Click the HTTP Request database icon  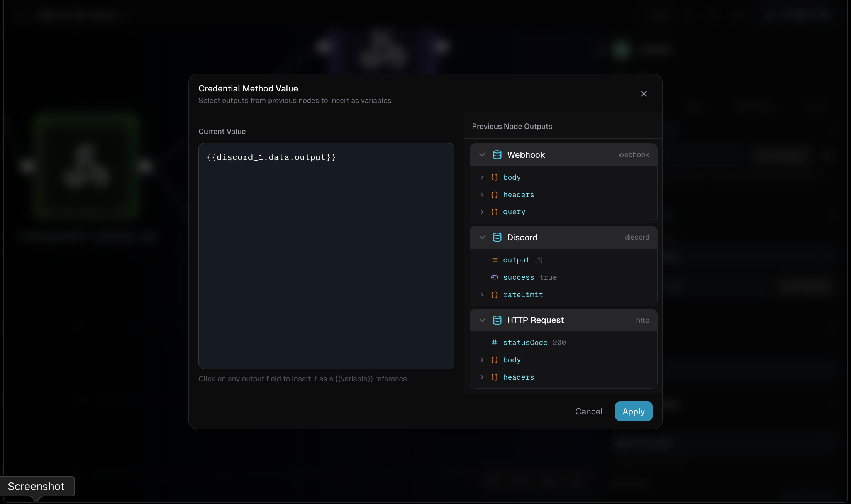tap(497, 320)
